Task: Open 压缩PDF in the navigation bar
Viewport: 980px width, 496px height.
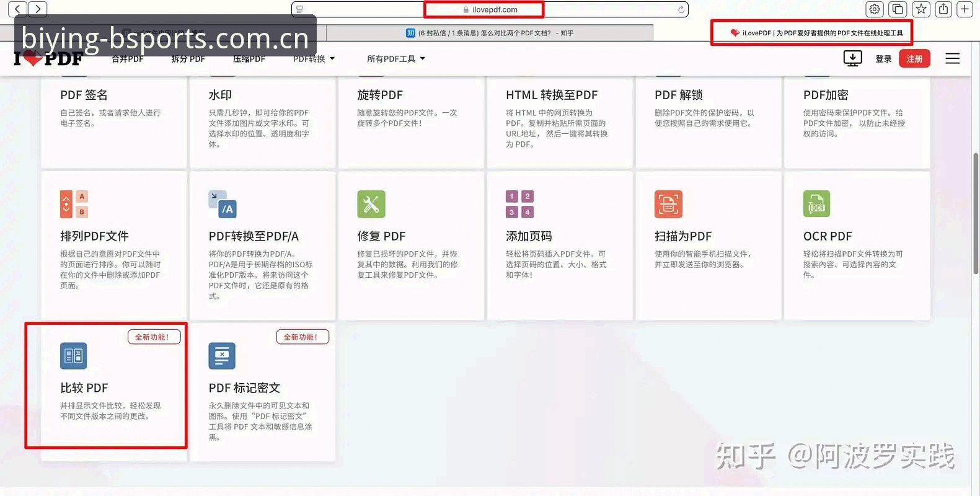Action: [249, 59]
